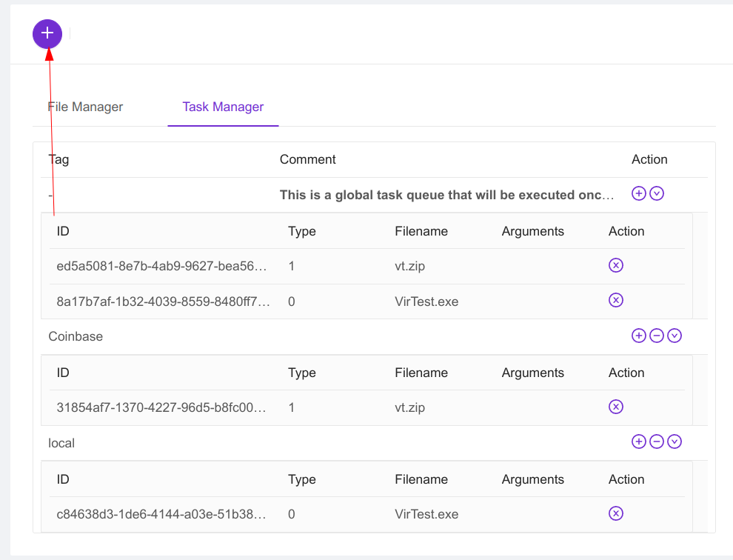Select the Coinbase tag row
The height and width of the screenshot is (560, 733).
click(x=76, y=336)
